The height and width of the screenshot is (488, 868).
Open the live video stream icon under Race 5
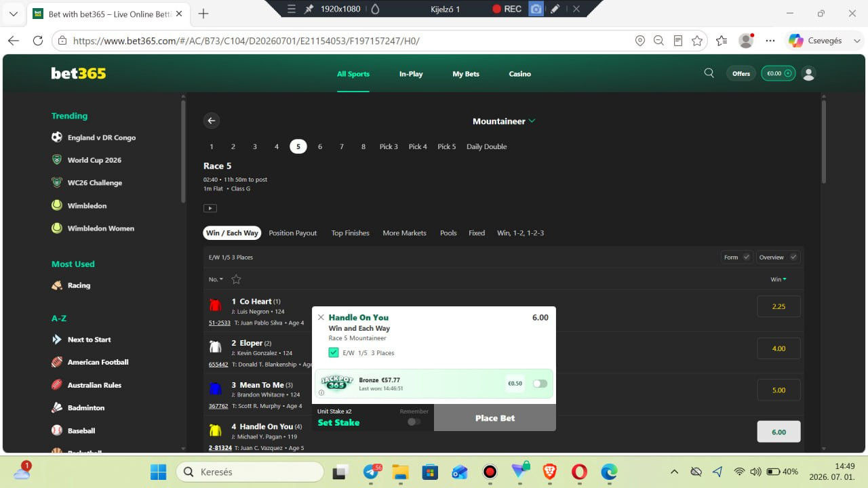point(210,208)
